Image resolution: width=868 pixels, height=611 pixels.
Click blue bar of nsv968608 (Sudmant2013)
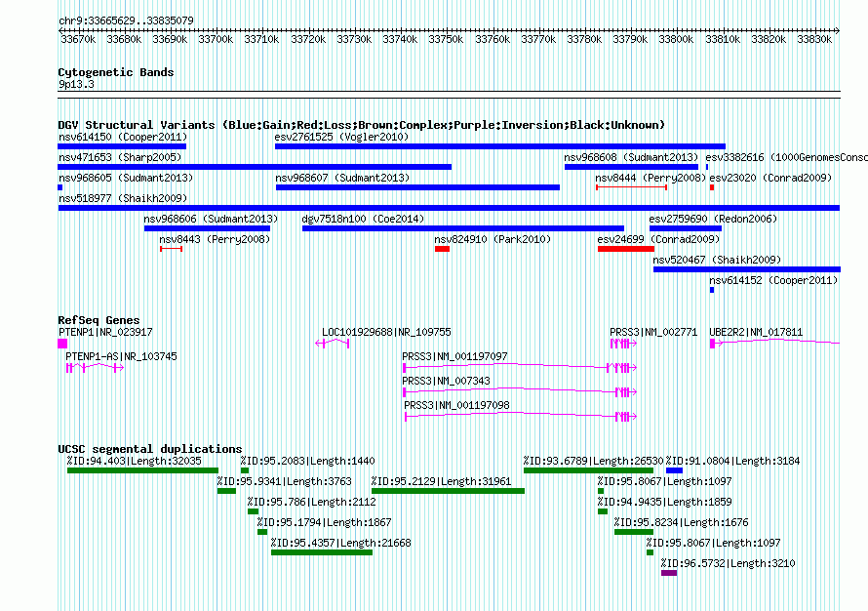pyautogui.click(x=631, y=167)
